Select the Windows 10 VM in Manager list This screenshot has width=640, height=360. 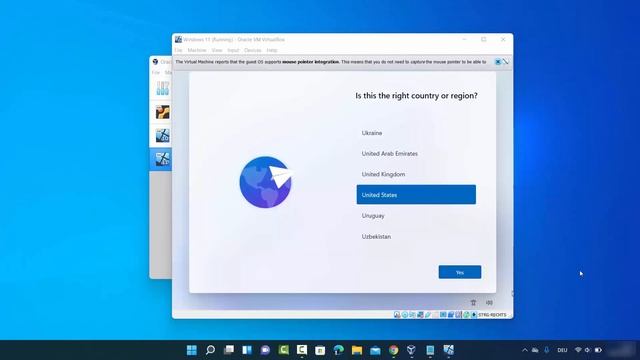162,136
